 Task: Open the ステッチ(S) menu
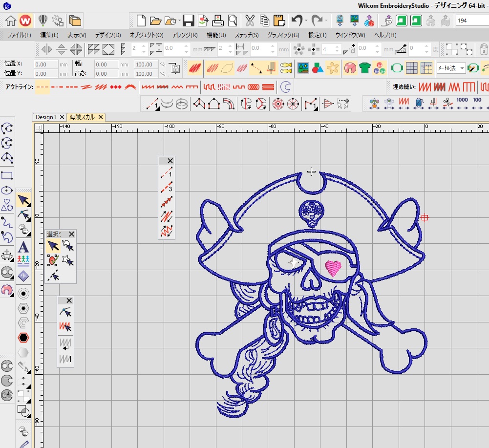point(247,35)
